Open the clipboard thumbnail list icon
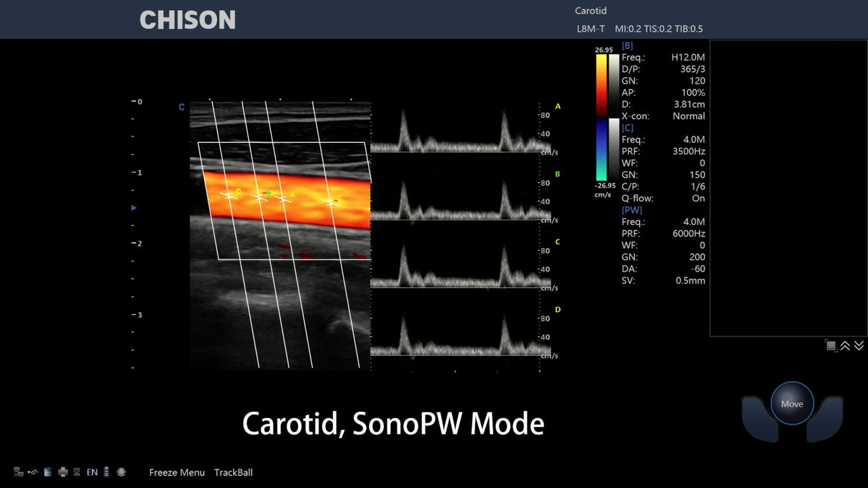Screen dimensions: 868x488 click(831, 345)
